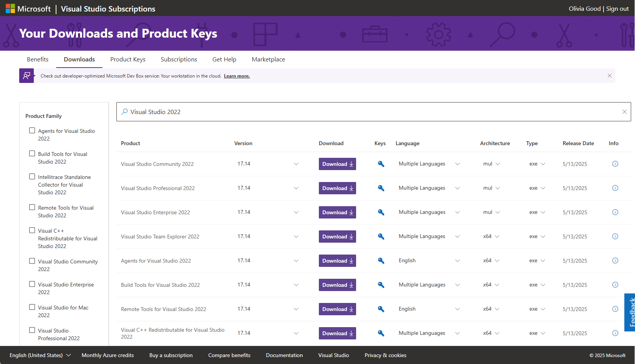
Task: Open the Marketplace tab
Action: (269, 60)
